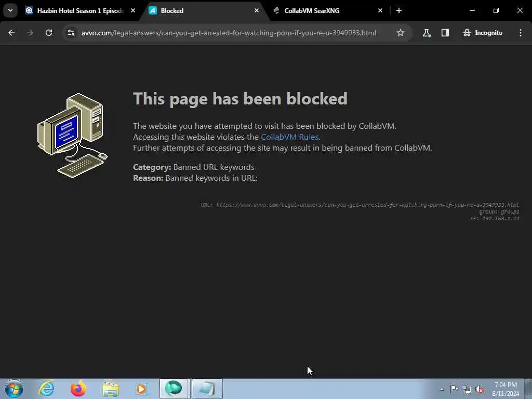Click the muted volume tray icon

(480, 389)
